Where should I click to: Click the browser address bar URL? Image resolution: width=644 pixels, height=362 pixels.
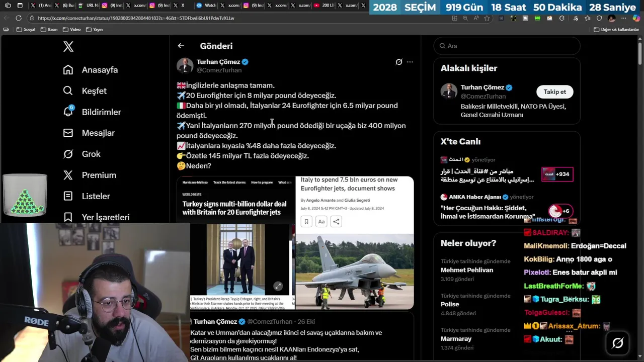click(136, 18)
